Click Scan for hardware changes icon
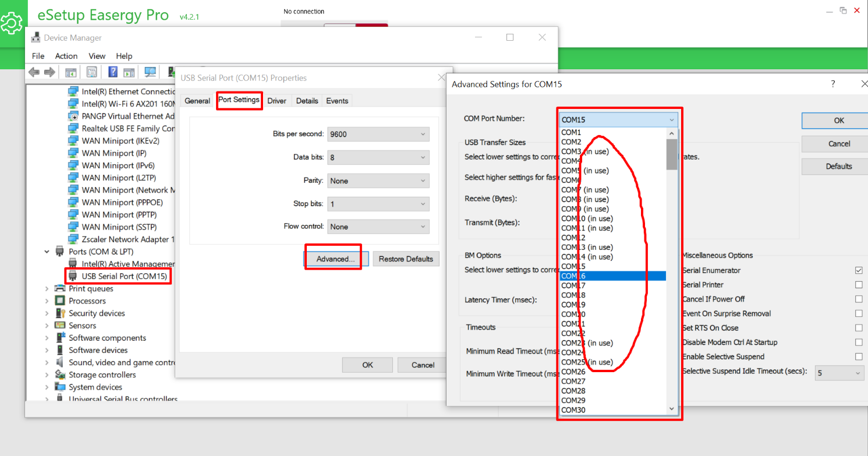This screenshot has height=456, width=868. click(150, 72)
